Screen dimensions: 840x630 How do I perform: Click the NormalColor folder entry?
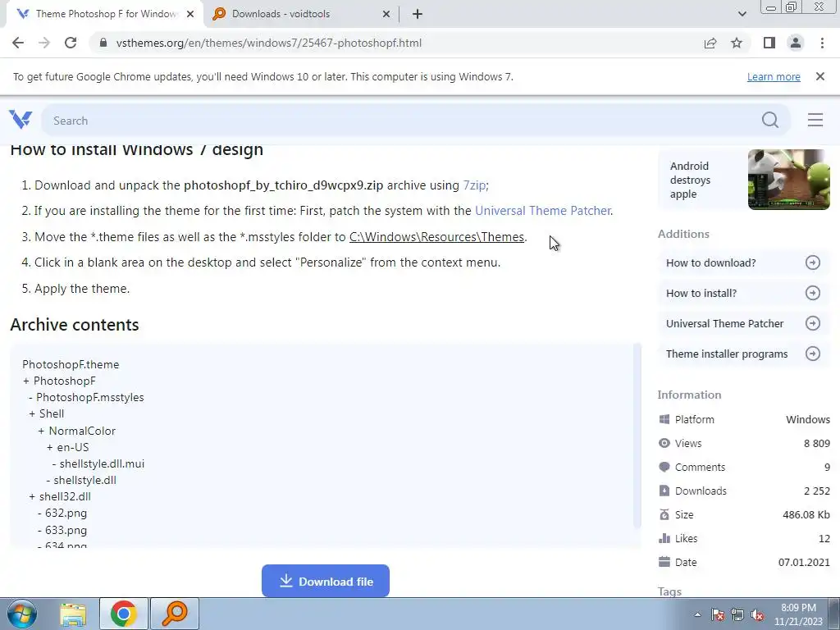tap(82, 431)
